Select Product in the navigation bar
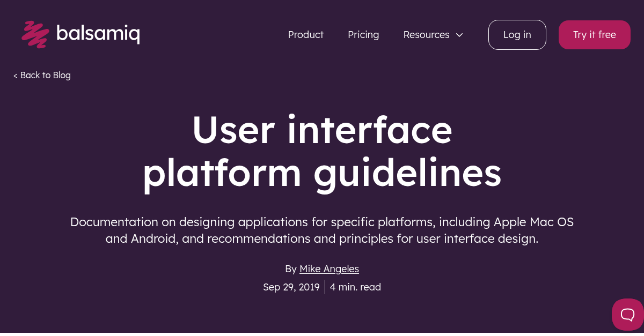 point(306,34)
